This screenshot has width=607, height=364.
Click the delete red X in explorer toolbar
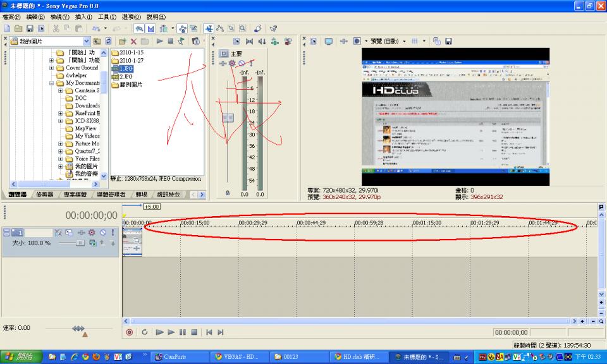(x=133, y=41)
